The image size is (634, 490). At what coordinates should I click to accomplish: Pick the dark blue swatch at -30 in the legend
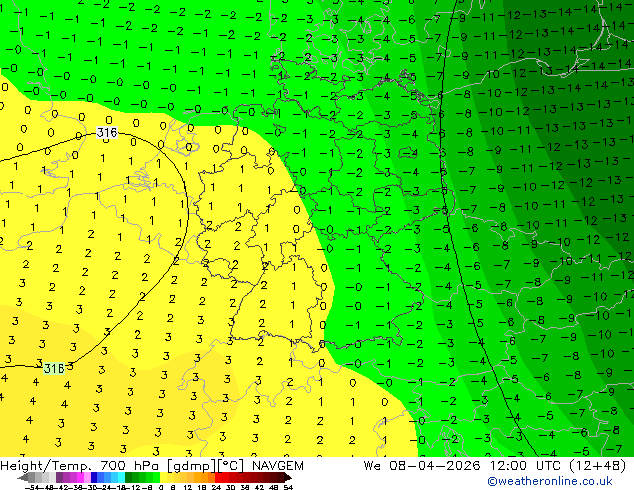pos(94,477)
